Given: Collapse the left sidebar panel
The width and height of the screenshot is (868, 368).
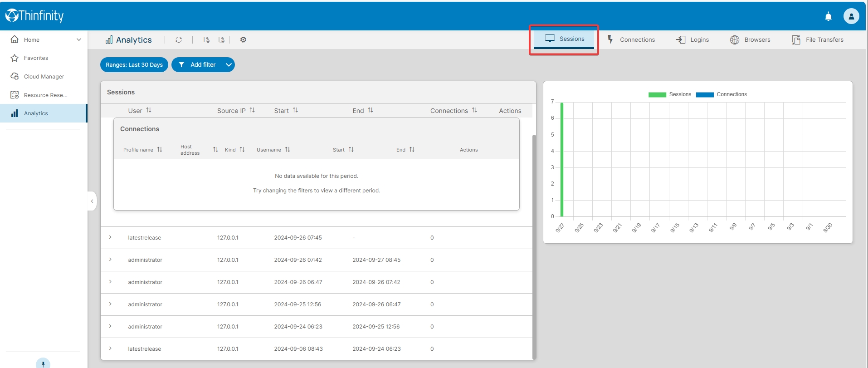Looking at the screenshot, I should click(92, 201).
